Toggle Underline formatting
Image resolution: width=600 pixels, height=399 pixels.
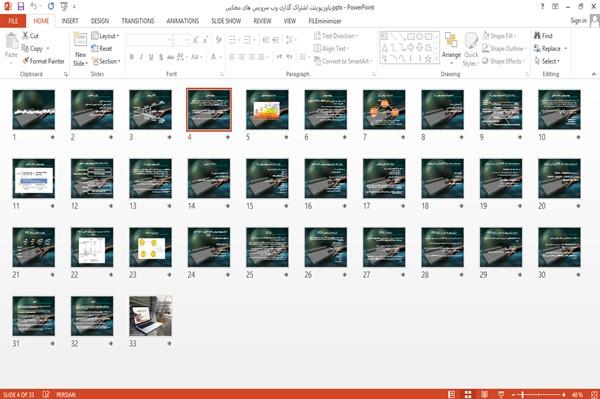[151, 57]
